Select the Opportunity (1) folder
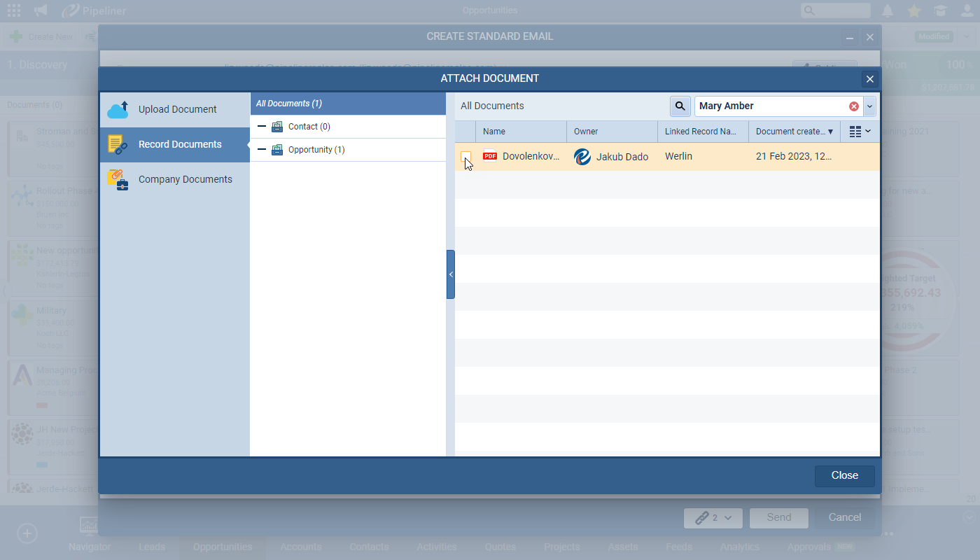 (316, 150)
